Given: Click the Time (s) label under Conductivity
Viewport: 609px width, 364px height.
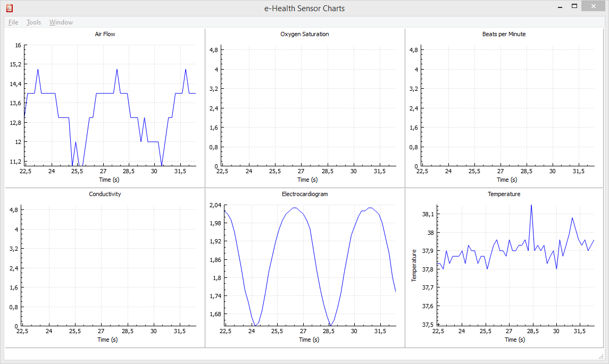Looking at the screenshot, I should click(107, 340).
